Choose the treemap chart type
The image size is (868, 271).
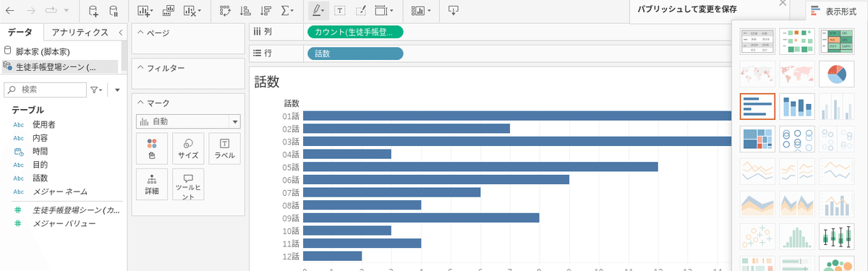[x=757, y=138]
